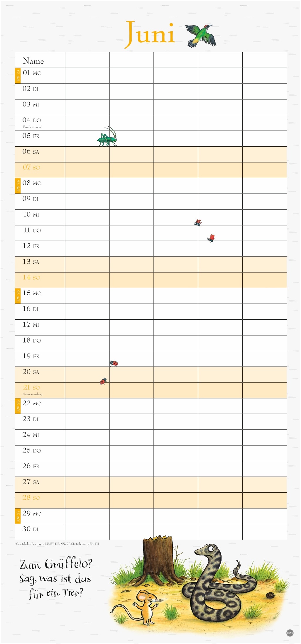The width and height of the screenshot is (301, 644).
Task: Click the ladybug in the 19 FR row
Action: point(114,363)
